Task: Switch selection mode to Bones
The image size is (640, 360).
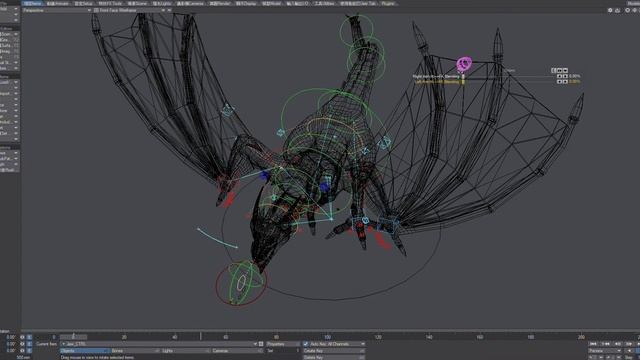Action: [x=135, y=351]
